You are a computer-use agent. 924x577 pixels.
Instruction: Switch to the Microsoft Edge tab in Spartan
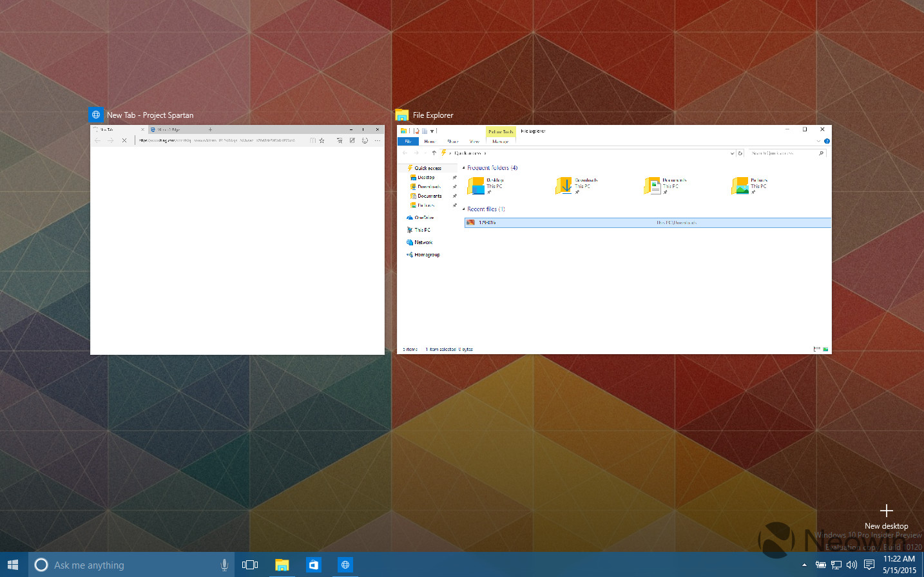pos(174,129)
